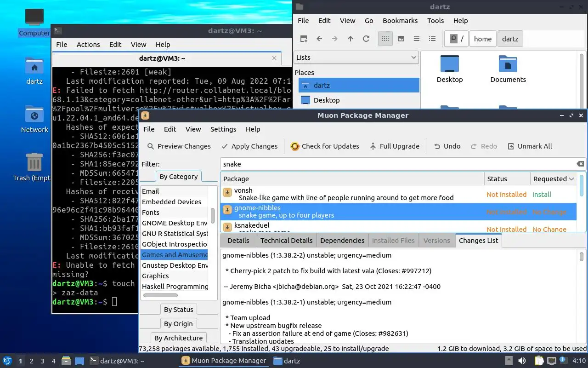Viewport: 588px width, 368px height.
Task: Switch to the Details tab
Action: (238, 241)
